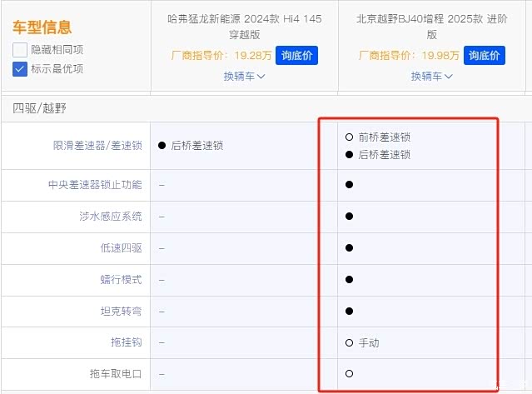Click the solid dot in 蠕行模式 row
Viewport: 532px width, 394px height.
pyautogui.click(x=350, y=280)
